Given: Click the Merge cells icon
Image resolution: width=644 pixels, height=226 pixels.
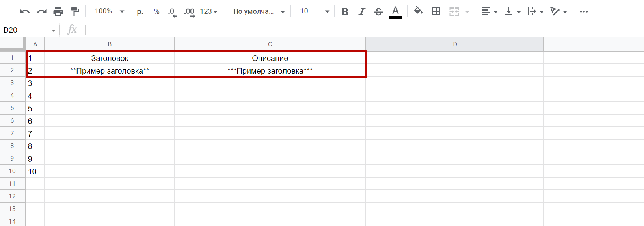Looking at the screenshot, I should (x=454, y=11).
